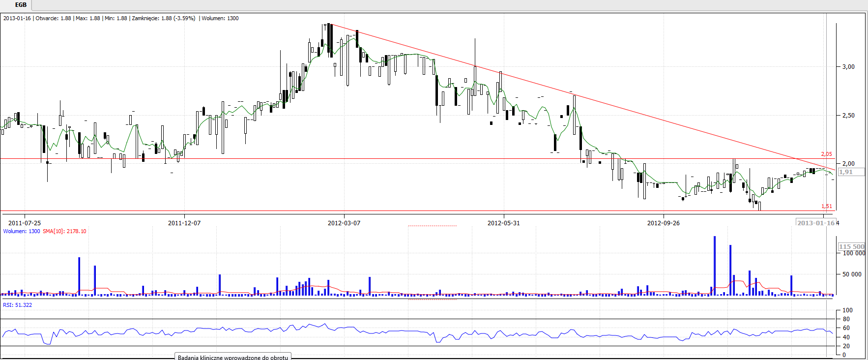The width and height of the screenshot is (868, 360).
Task: Click the 2013-01-16 cursor date box
Action: point(815,223)
